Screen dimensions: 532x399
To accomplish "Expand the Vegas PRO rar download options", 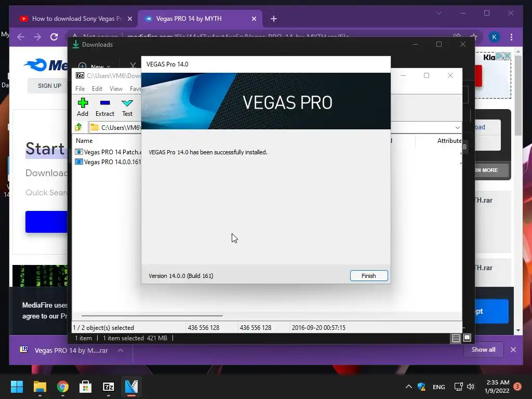I will (121, 351).
